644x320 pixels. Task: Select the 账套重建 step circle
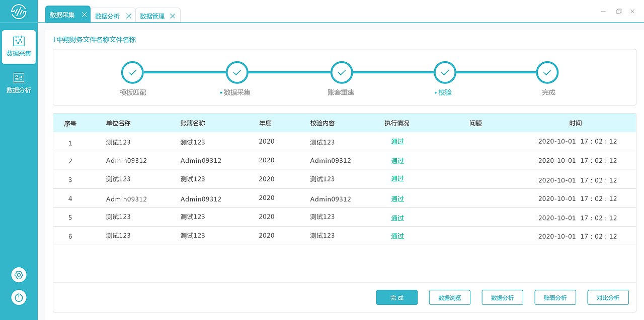coord(341,72)
